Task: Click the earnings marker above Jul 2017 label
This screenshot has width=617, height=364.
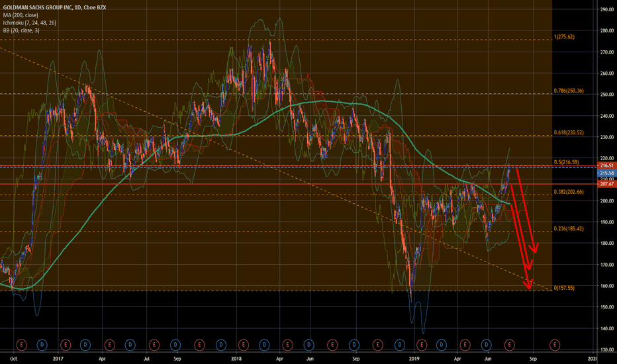Action: click(154, 345)
